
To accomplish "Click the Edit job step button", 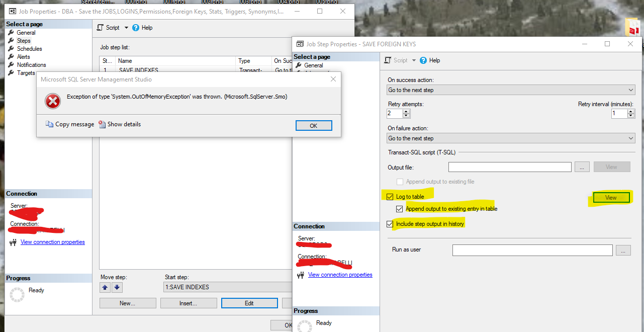I will pyautogui.click(x=249, y=303).
